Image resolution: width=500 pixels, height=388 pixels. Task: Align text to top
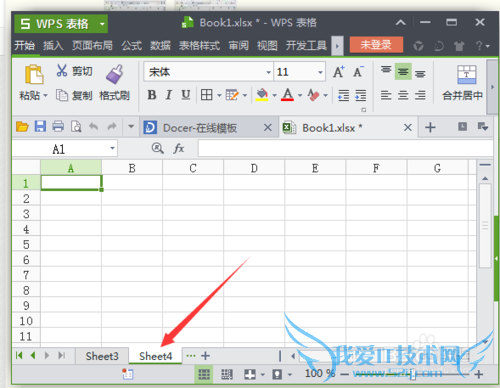[386, 71]
